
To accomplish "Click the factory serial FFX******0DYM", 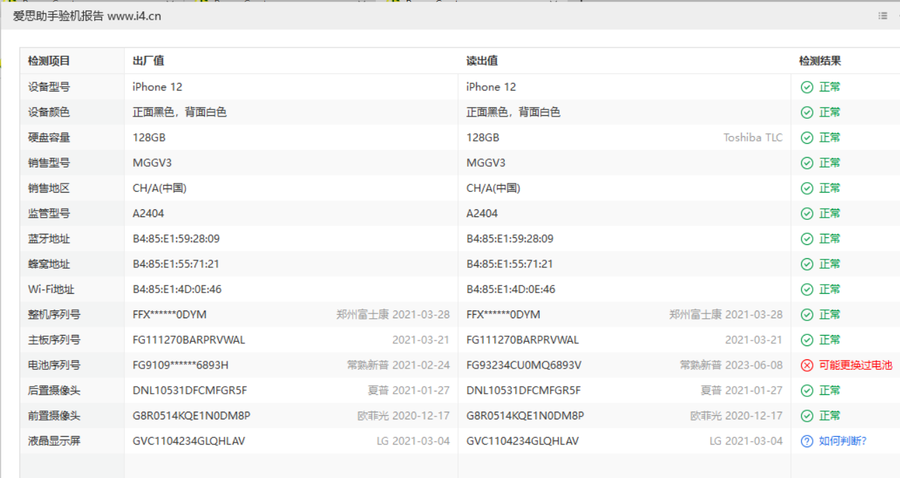I will point(169,314).
